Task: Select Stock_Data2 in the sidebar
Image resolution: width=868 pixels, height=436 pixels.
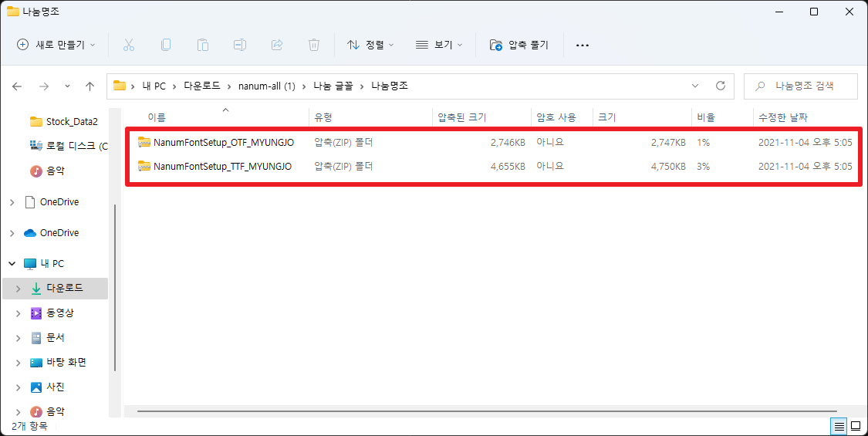Action: coord(64,121)
